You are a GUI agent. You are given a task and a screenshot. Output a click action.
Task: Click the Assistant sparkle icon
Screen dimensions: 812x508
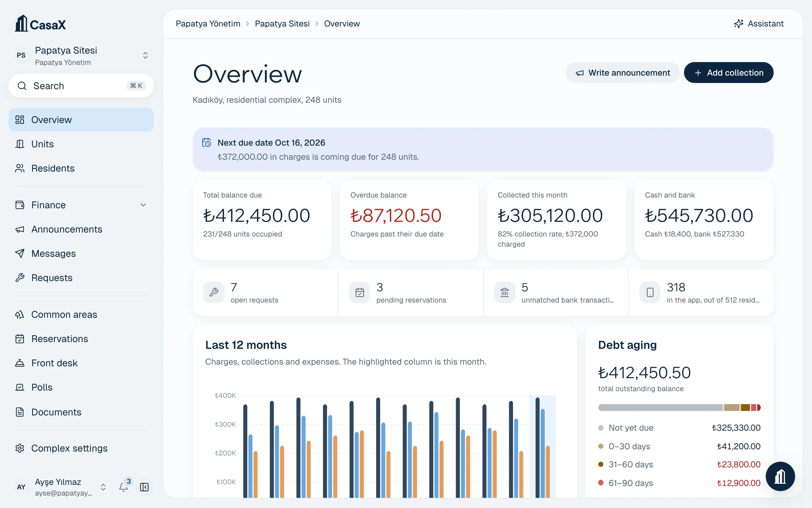[738, 23]
